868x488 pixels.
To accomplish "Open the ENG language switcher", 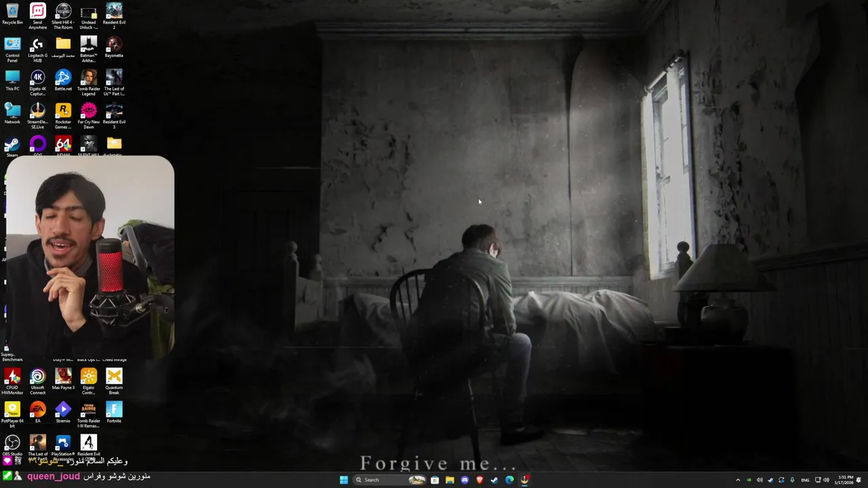I will (x=805, y=480).
